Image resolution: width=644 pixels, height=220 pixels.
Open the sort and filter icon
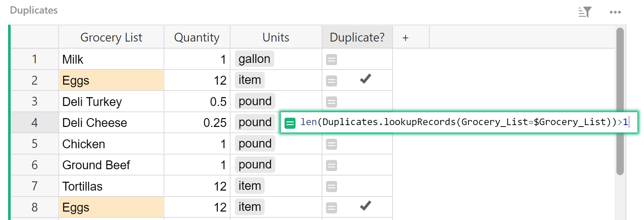(x=584, y=11)
